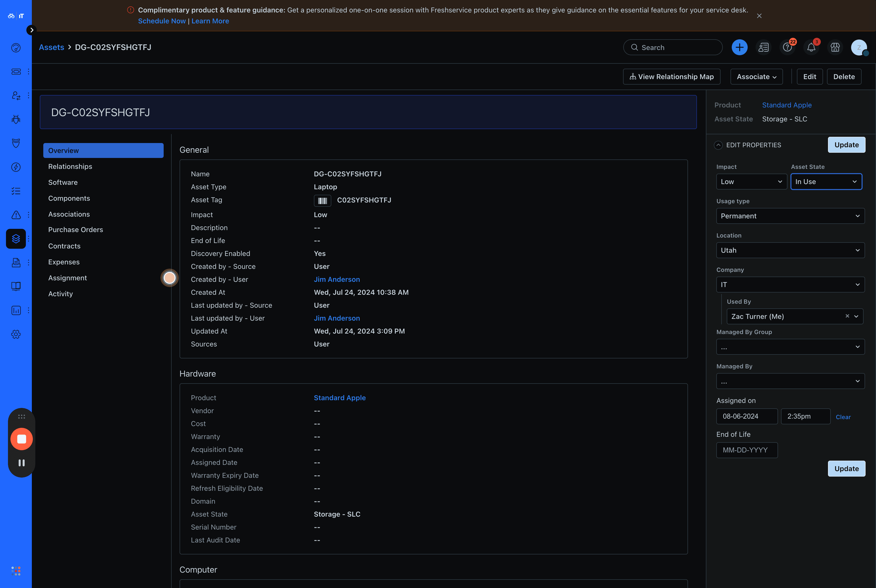Open the Impact dropdown
This screenshot has width=876, height=588.
pyautogui.click(x=751, y=182)
